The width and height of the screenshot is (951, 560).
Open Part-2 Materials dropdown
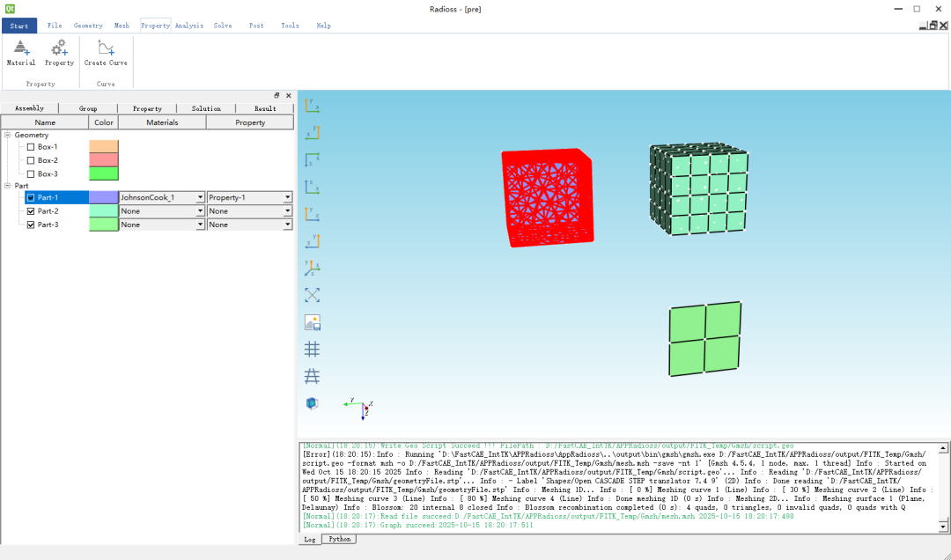click(x=161, y=211)
